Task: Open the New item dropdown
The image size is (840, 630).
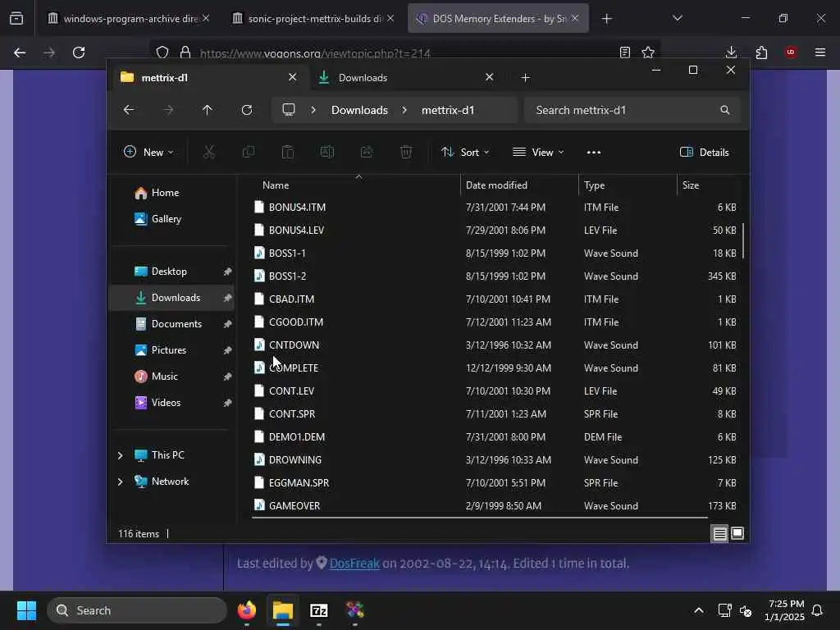Action: click(148, 152)
